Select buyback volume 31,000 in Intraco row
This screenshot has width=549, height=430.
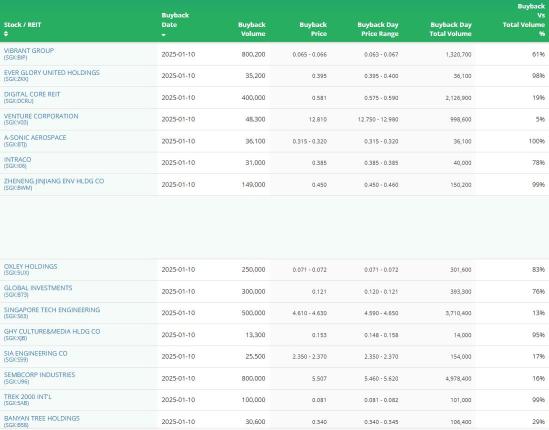255,163
